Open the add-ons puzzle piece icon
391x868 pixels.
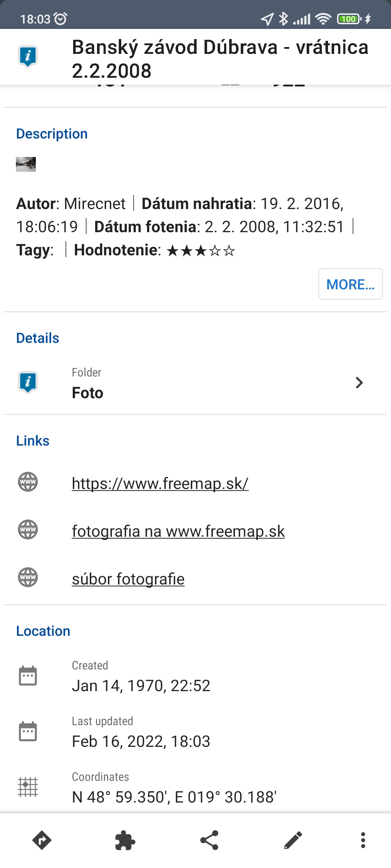[125, 840]
